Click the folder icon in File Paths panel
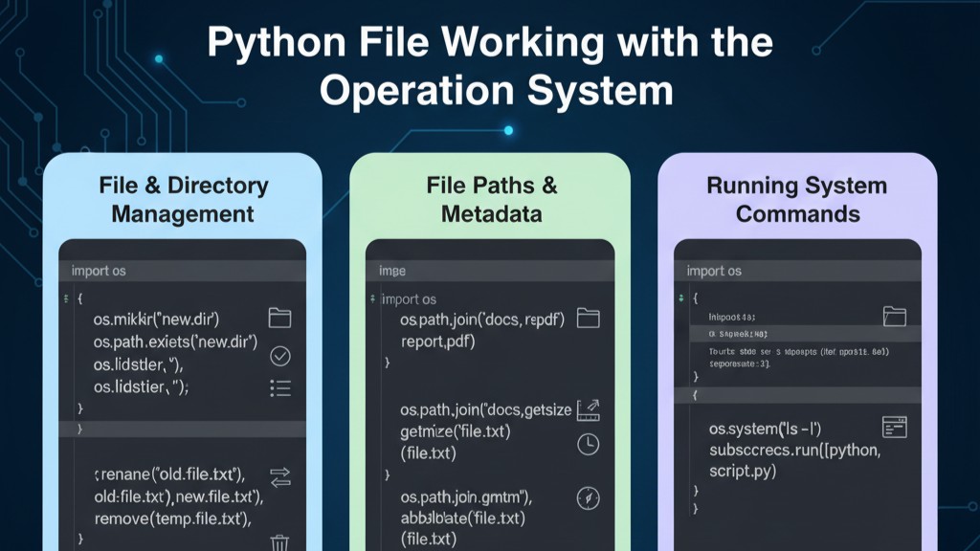Image resolution: width=980 pixels, height=551 pixels. (x=588, y=317)
